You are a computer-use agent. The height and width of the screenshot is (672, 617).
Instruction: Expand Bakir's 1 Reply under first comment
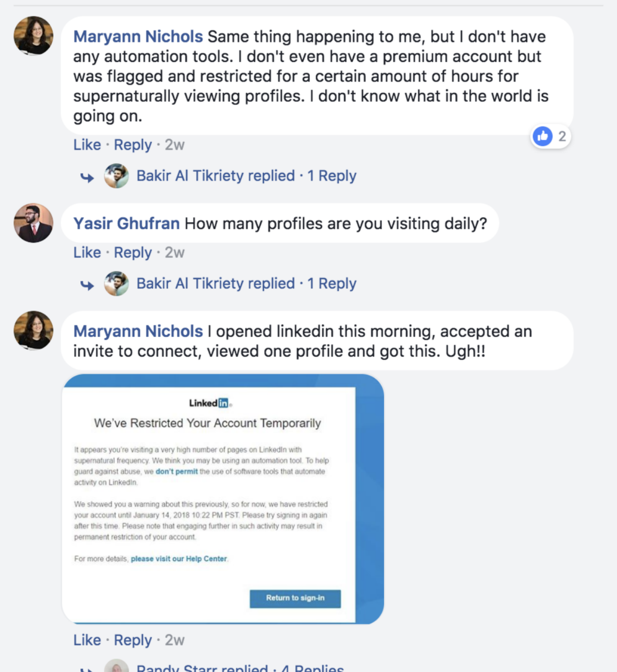click(332, 176)
